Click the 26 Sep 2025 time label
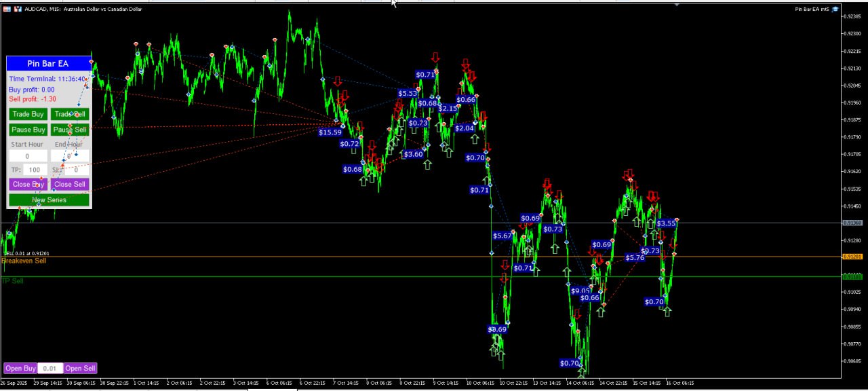Screen dimensions: 868x391 [15, 384]
